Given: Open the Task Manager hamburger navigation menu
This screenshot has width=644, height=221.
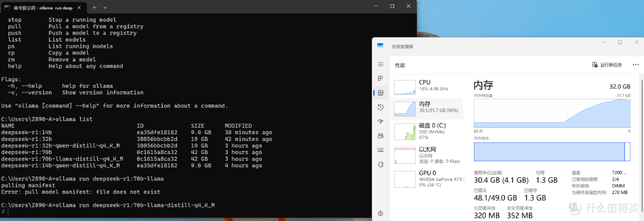Looking at the screenshot, I should (380, 65).
